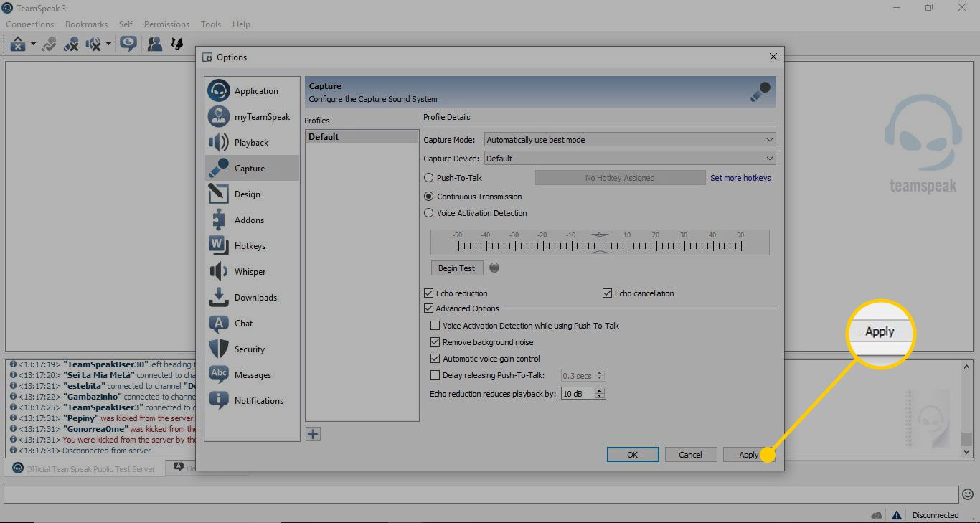980x523 pixels.
Task: Toggle Remove background noise checkbox
Action: (435, 342)
